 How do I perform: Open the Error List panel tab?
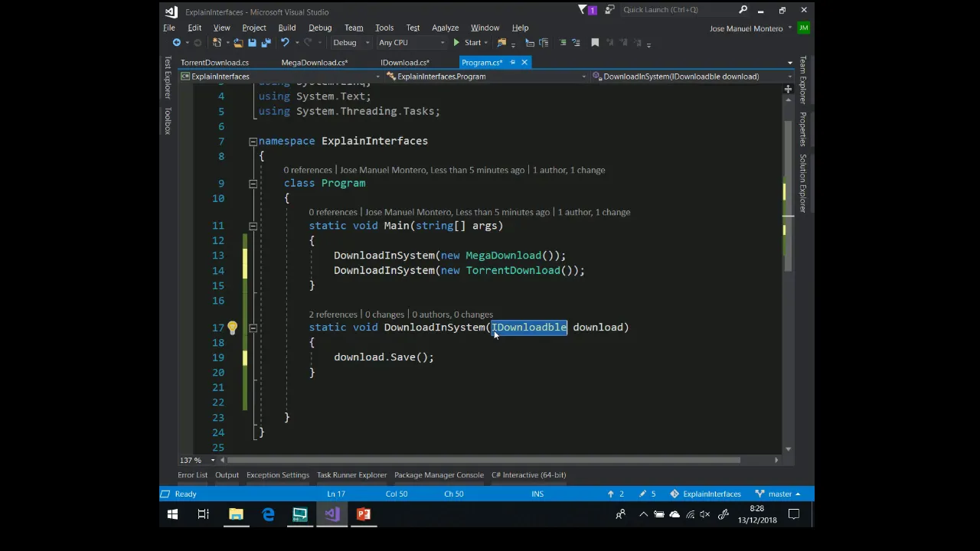[x=193, y=474]
